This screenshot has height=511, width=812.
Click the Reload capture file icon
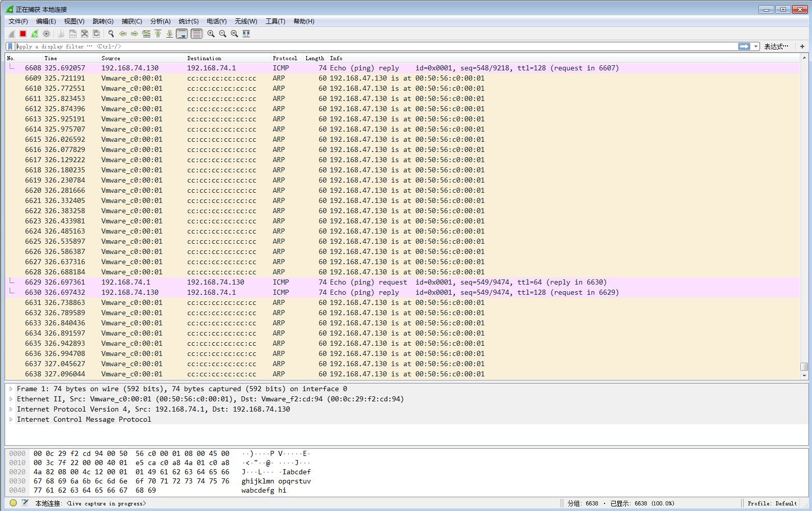tap(96, 34)
